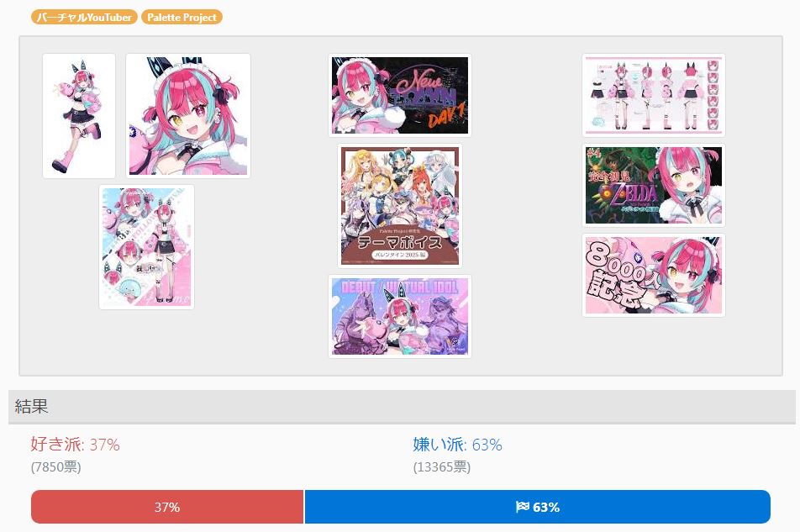The image size is (800, 532).
Task: Open the Palette Project tag
Action: [182, 17]
